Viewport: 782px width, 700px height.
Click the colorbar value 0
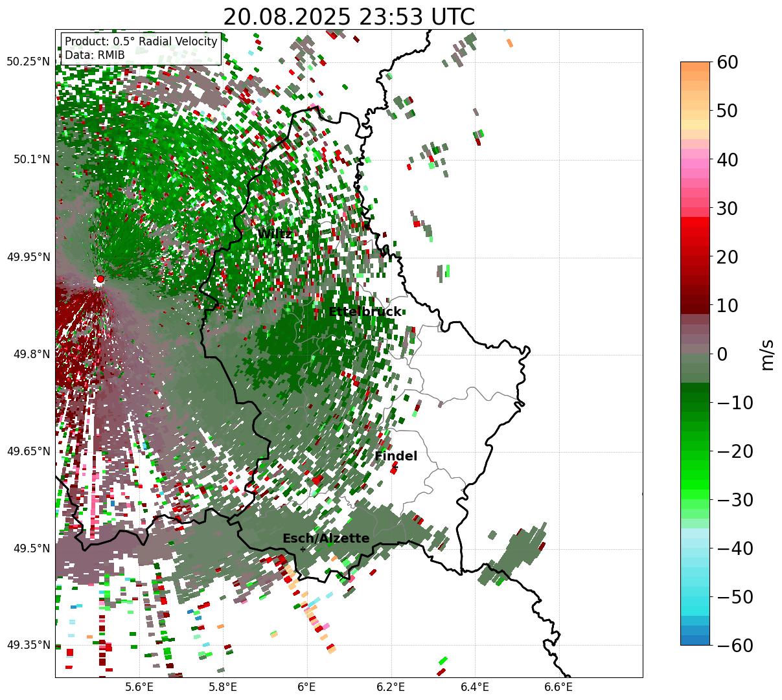(722, 354)
